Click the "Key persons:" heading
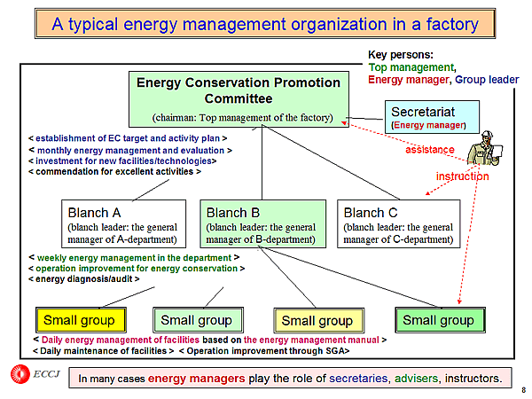The height and width of the screenshot is (399, 532). pos(401,55)
